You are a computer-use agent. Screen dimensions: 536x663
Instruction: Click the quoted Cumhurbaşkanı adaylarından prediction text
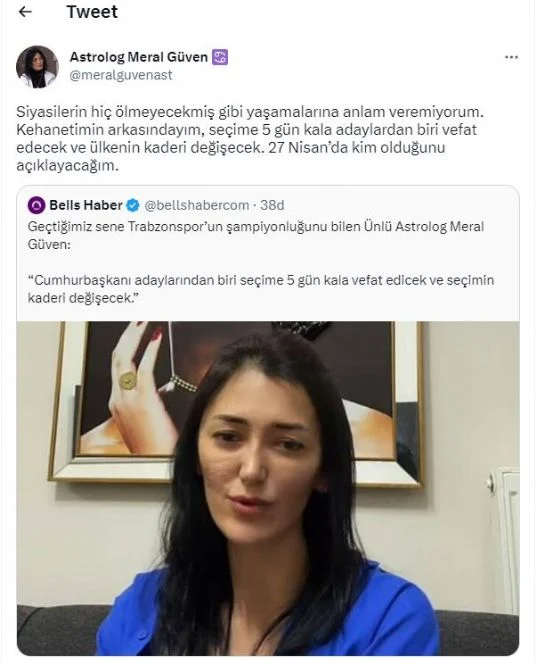click(x=261, y=289)
